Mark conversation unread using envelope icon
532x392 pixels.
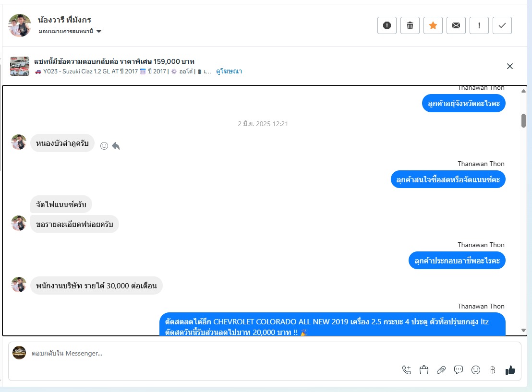(456, 25)
